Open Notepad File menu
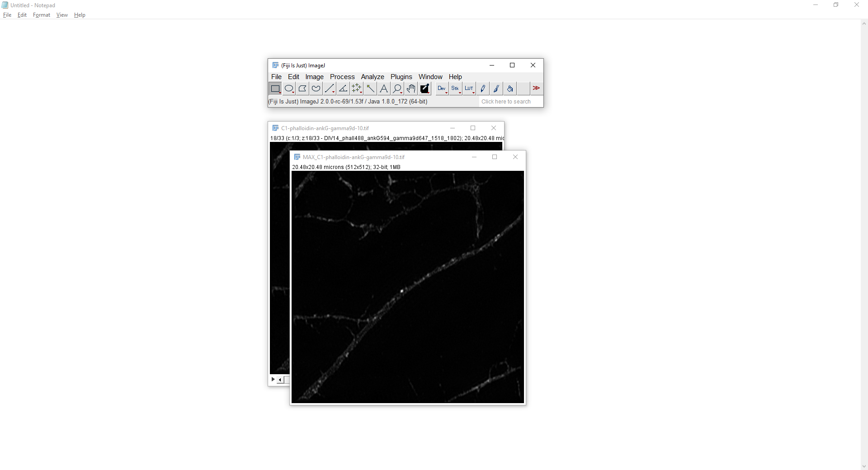This screenshot has height=470, width=868. click(7, 15)
